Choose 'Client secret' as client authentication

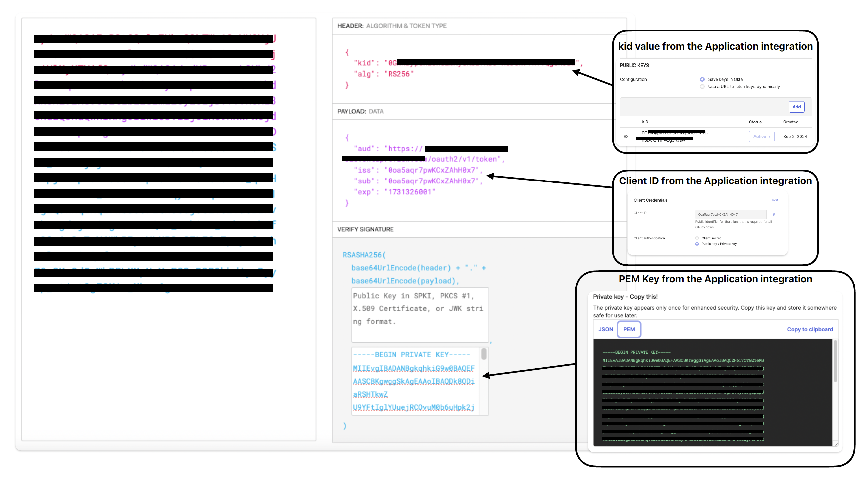[x=697, y=238]
